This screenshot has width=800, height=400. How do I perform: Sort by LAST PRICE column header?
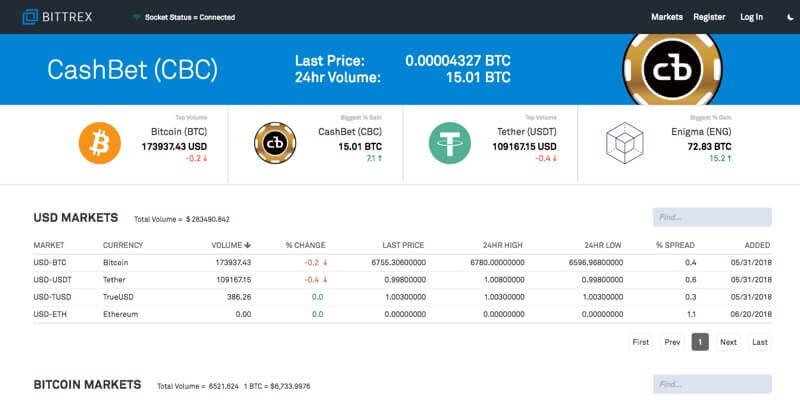click(x=403, y=245)
